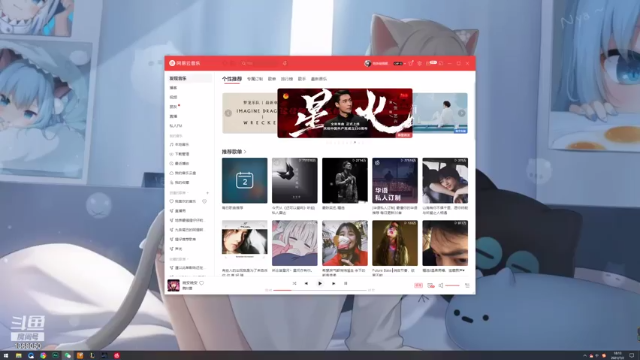640x360 pixels.
Task: Add a new playlist with plus icon
Action: tap(207, 193)
